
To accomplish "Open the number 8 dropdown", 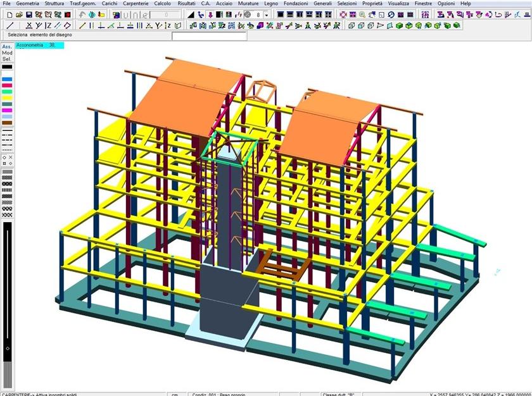I will coord(267,15).
